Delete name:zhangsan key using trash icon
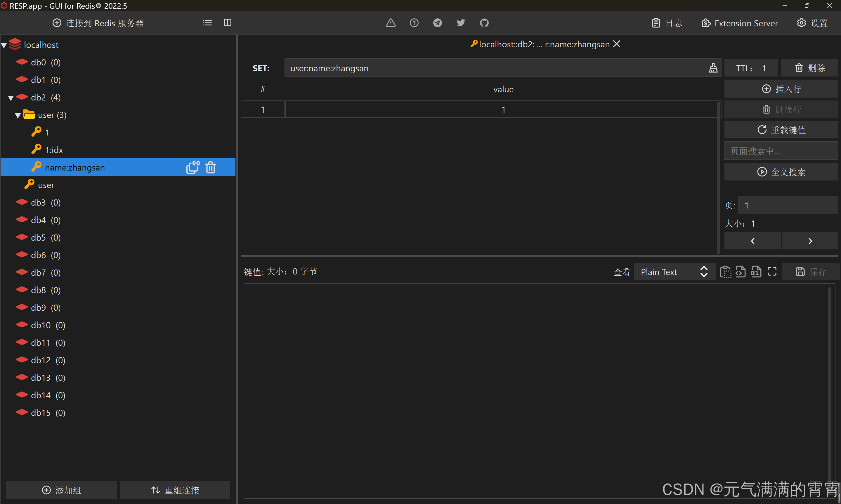Viewport: 841px width, 504px height. click(x=211, y=167)
